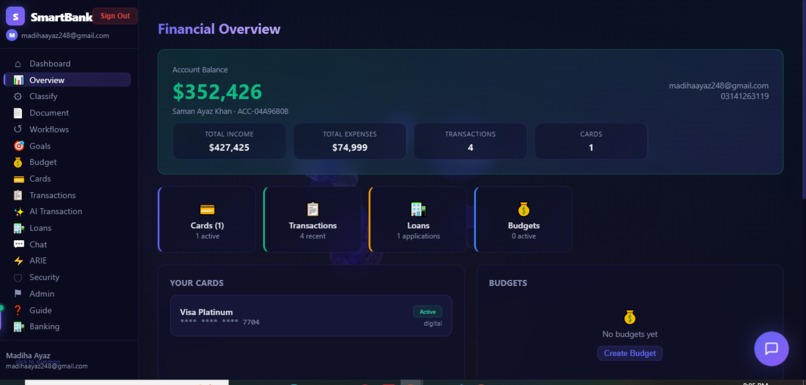Click the Saman Ayaz Khan account ID text

230,112
